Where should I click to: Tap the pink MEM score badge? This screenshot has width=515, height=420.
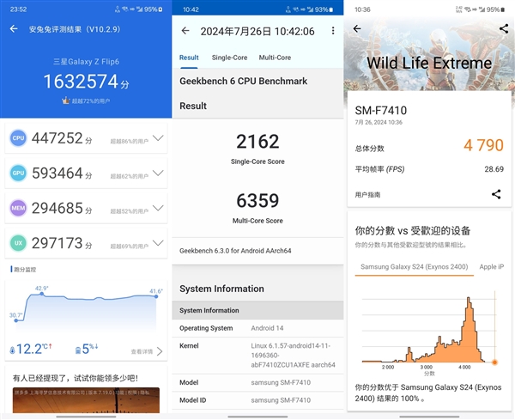click(x=18, y=209)
